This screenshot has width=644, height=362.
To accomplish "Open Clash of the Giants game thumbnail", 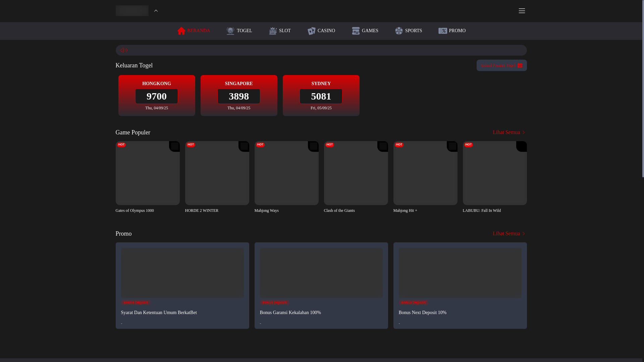I will pyautogui.click(x=356, y=173).
